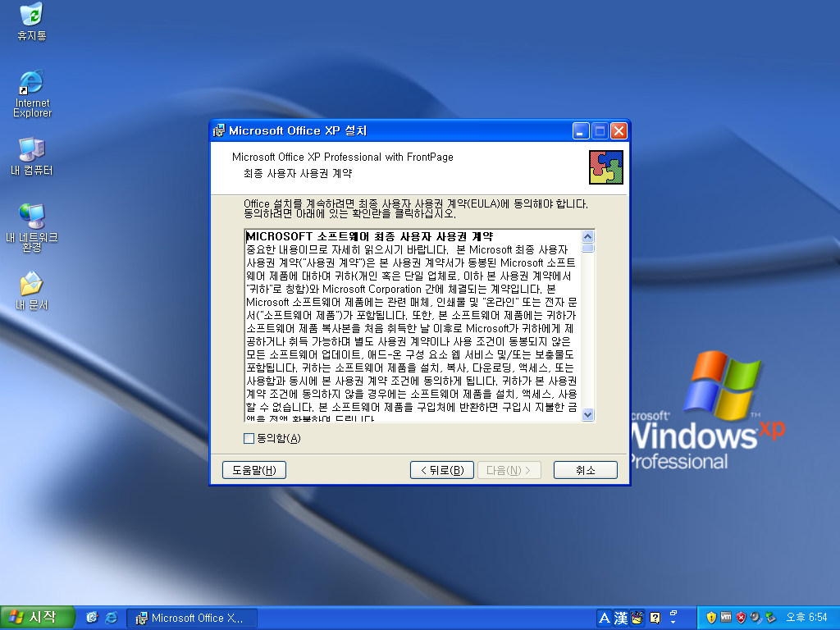Open the language bar options dropdown arrow
This screenshot has width=840, height=630.
click(x=673, y=623)
